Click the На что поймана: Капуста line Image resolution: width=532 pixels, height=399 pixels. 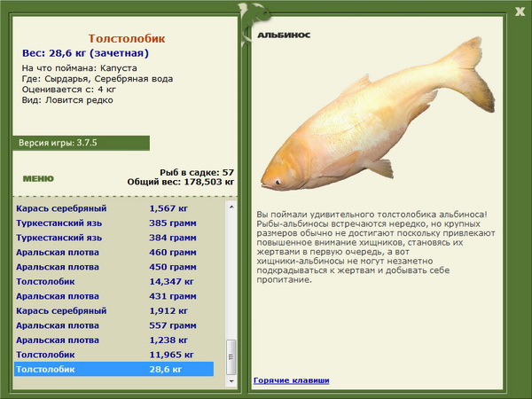[x=80, y=68]
